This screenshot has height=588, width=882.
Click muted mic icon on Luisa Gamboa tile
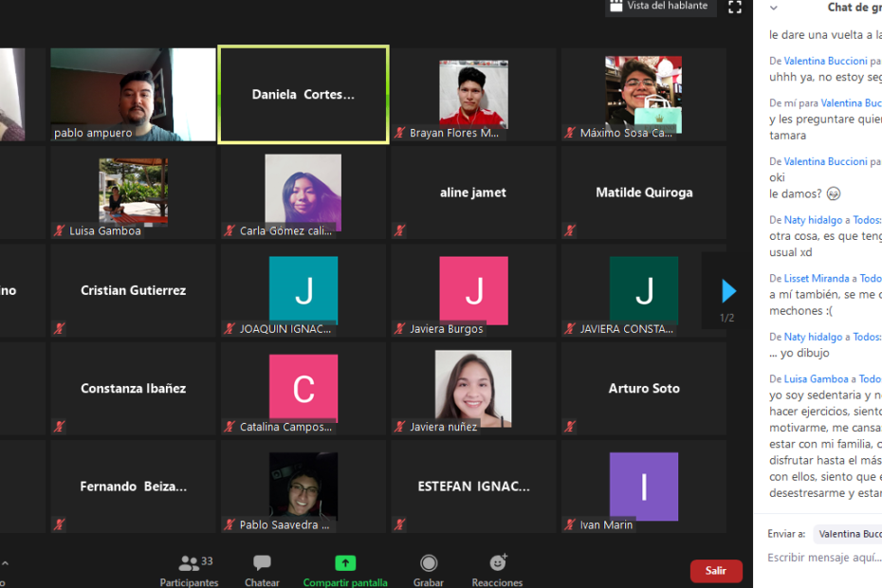coord(59,230)
